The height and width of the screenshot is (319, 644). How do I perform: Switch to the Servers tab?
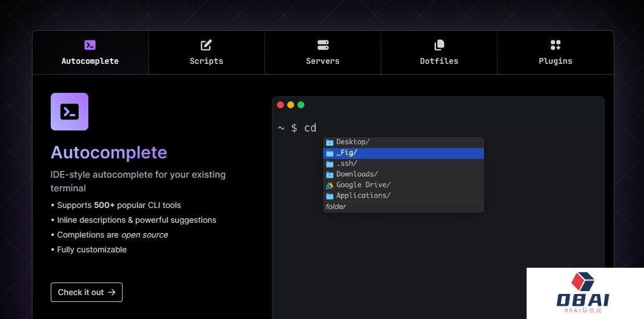pyautogui.click(x=323, y=52)
